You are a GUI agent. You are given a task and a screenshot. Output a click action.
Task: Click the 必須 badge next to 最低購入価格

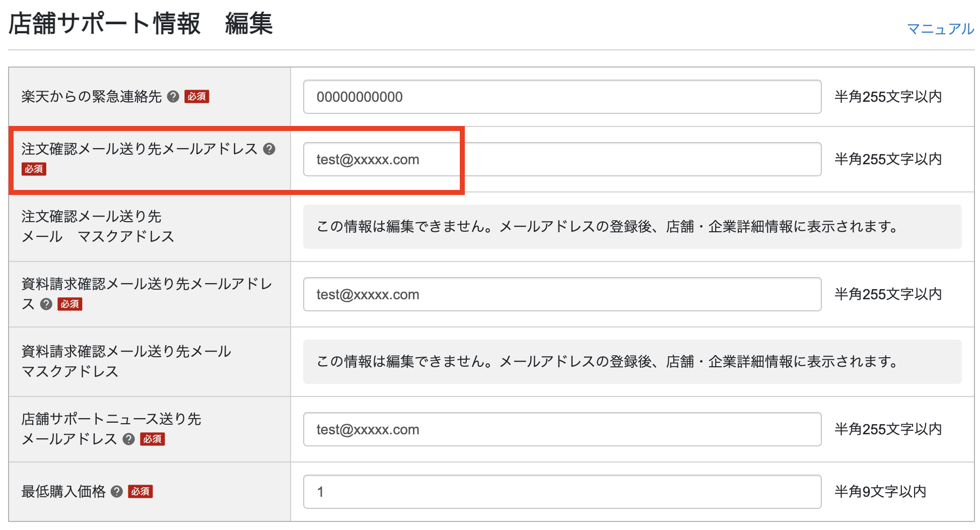coord(141,491)
